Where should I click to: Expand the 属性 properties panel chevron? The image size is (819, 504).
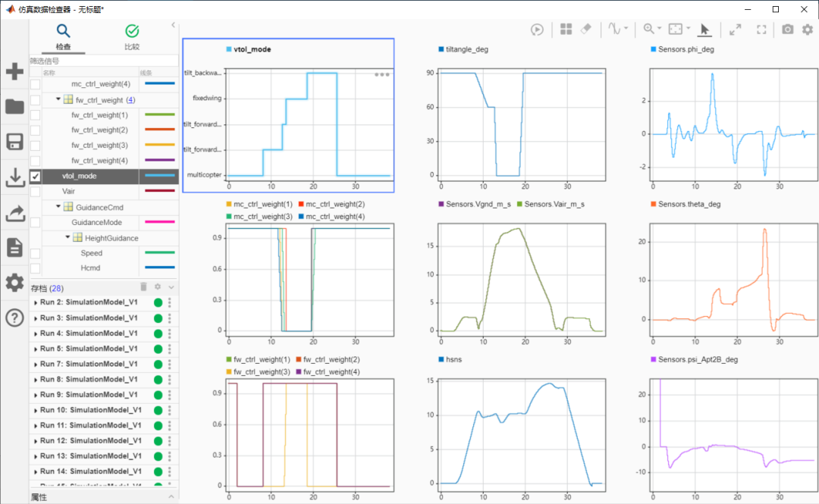tap(171, 496)
